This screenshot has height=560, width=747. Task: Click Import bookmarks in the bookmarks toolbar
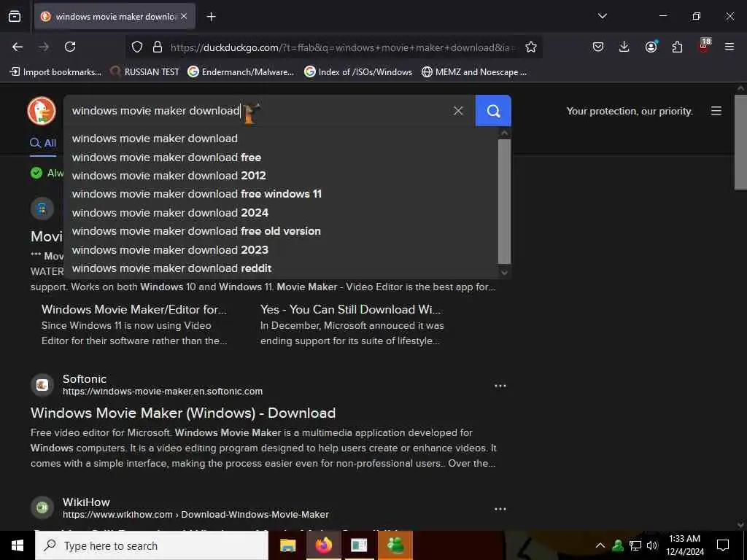pos(55,72)
